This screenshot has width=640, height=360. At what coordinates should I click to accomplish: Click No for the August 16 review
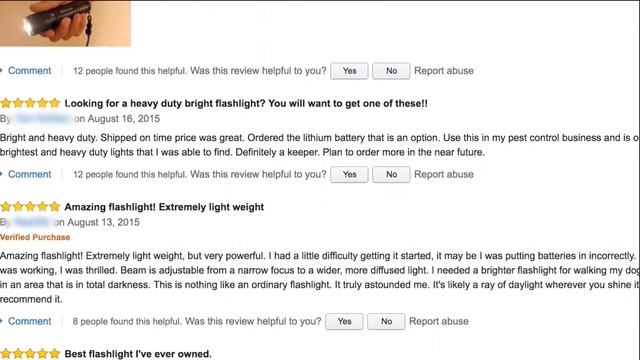pyautogui.click(x=391, y=175)
